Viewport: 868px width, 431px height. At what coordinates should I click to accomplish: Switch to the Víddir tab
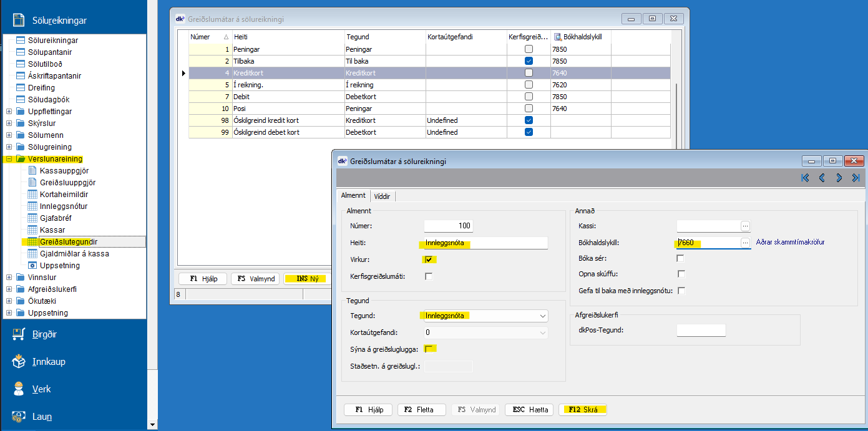(382, 196)
